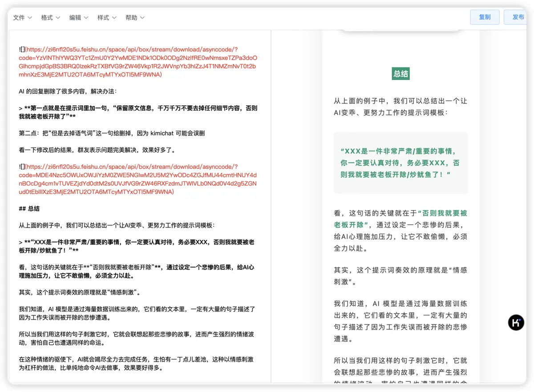The height and width of the screenshot is (392, 534).
Task: Click the line 'AI 的回复删除了很多内容，解决办法：'
Action: click(x=68, y=91)
